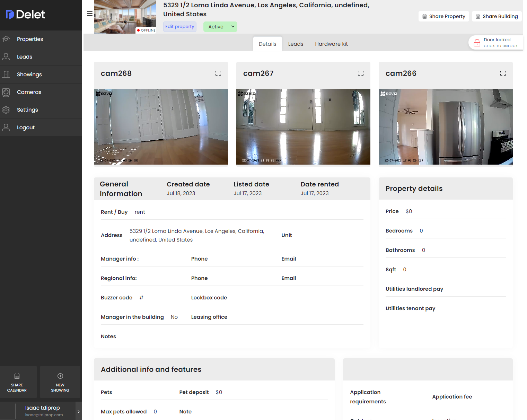Switch to the Leads tab

(296, 44)
